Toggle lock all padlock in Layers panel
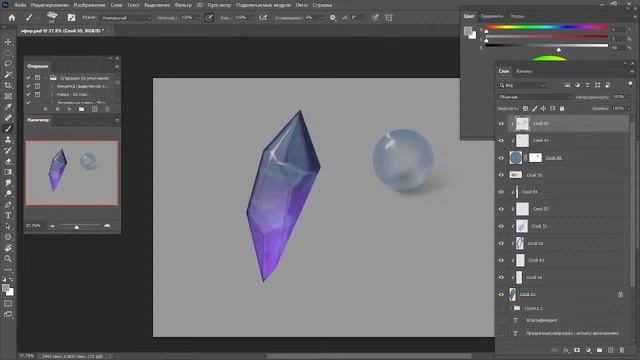This screenshot has width=640, height=360. tap(562, 109)
